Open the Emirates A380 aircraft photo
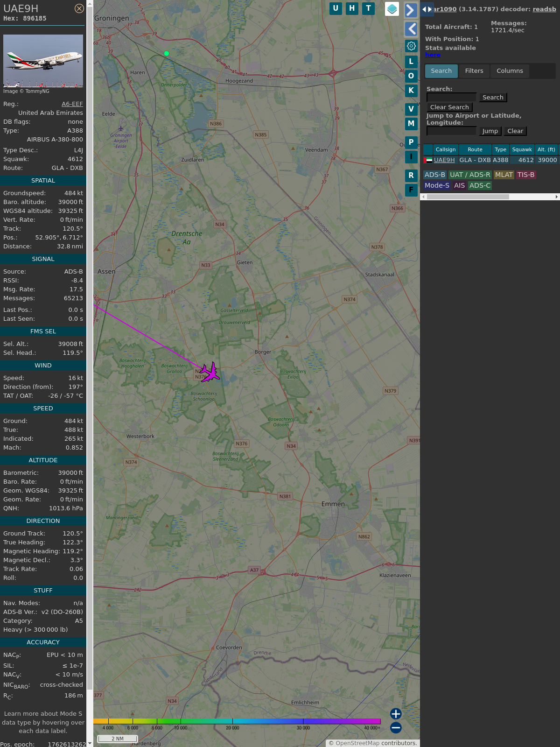The height and width of the screenshot is (747, 560). pyautogui.click(x=43, y=61)
